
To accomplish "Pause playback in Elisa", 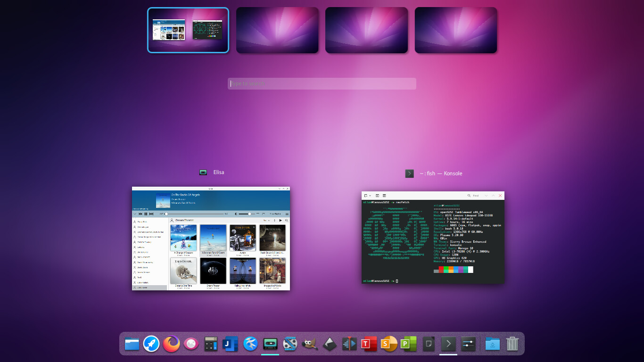I will 146,214.
